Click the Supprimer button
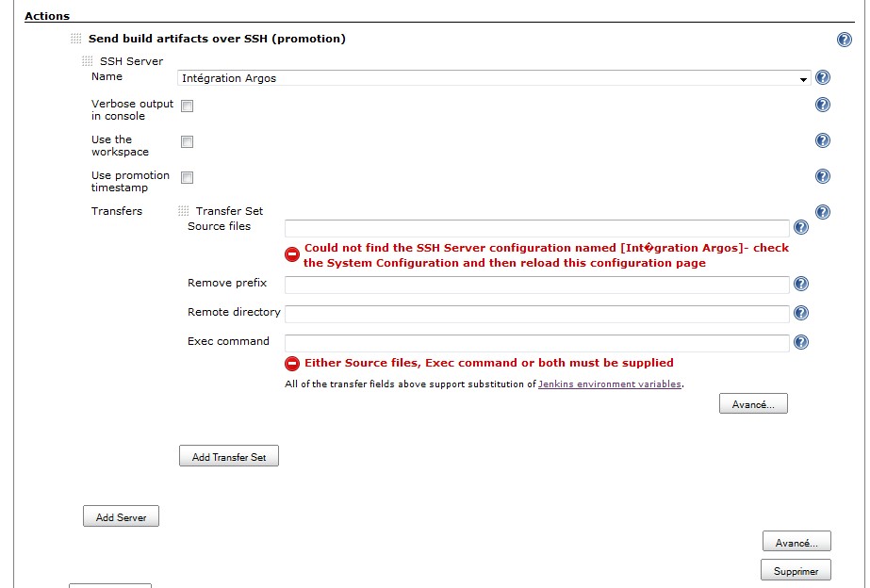The height and width of the screenshot is (588, 870). point(796,570)
